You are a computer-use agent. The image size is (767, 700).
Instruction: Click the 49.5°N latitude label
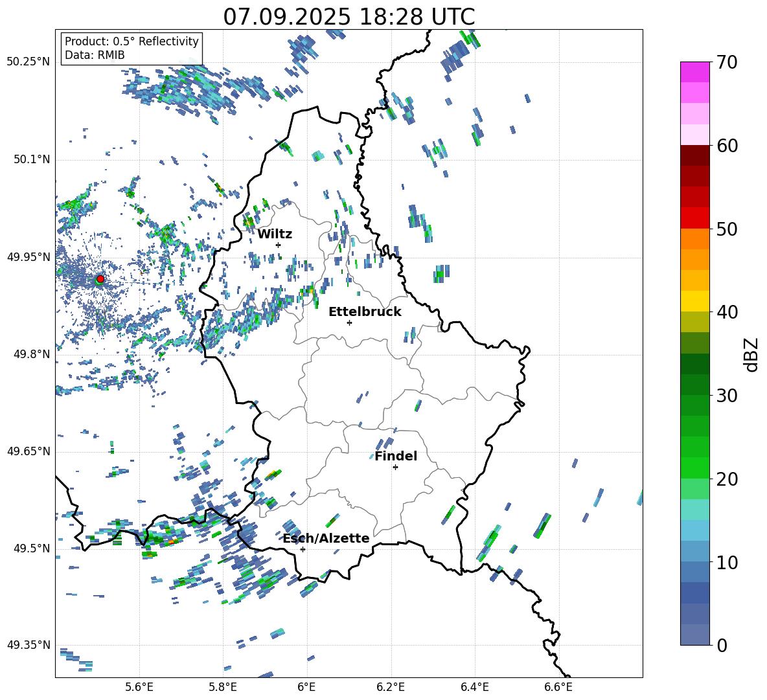click(32, 548)
